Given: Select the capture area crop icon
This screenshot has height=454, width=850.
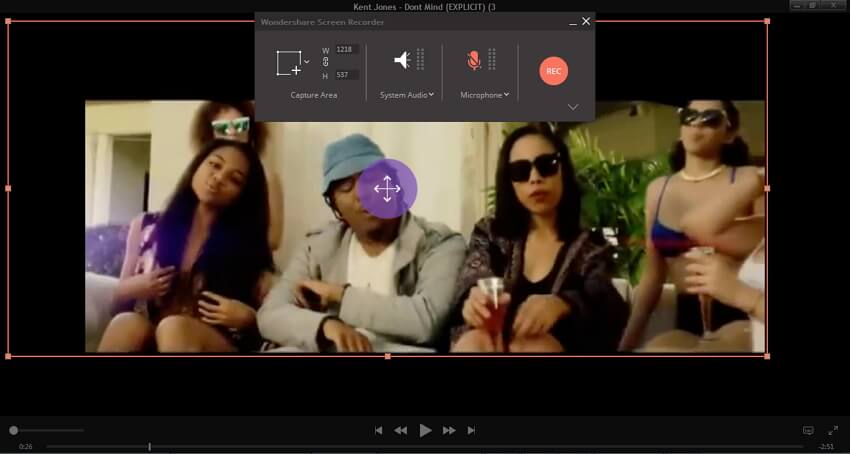Looking at the screenshot, I should click(289, 63).
